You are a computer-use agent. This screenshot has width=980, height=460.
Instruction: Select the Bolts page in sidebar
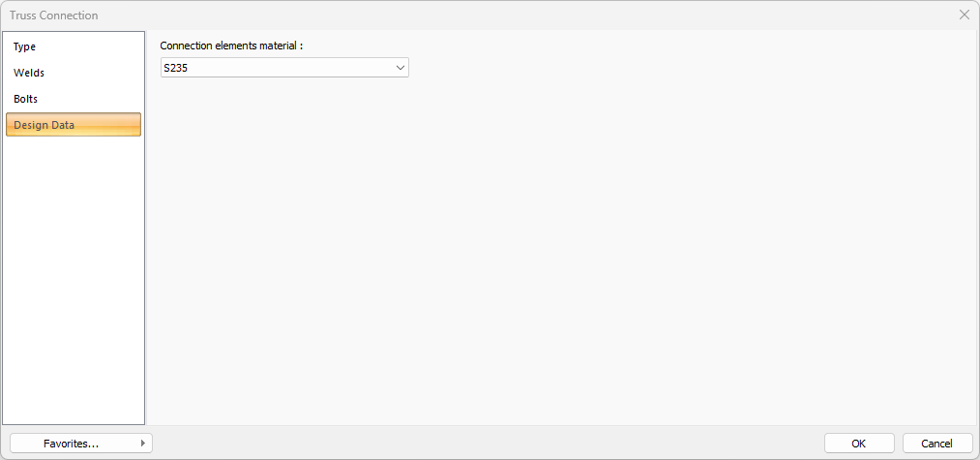coord(26,99)
